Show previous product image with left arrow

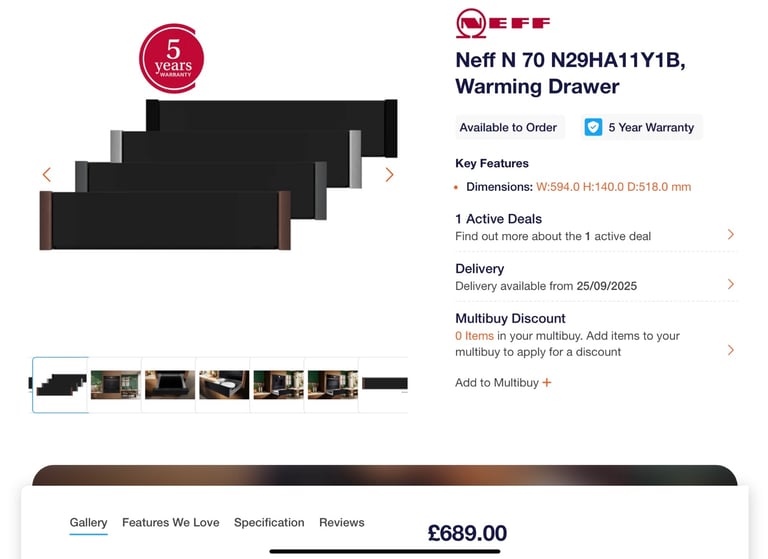(47, 174)
